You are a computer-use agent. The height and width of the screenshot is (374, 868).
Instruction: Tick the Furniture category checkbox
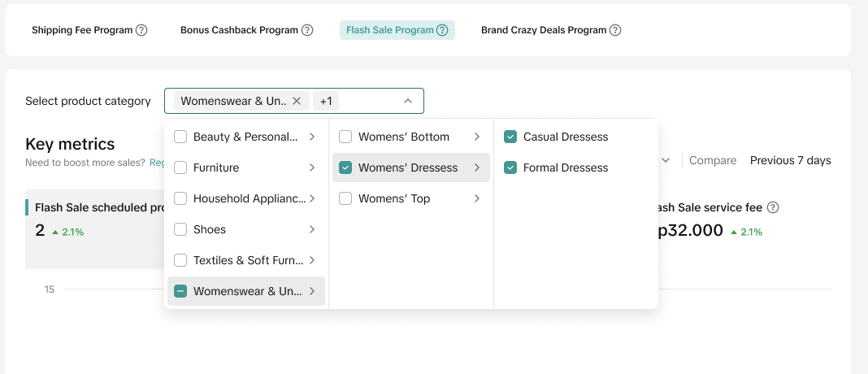(x=180, y=167)
